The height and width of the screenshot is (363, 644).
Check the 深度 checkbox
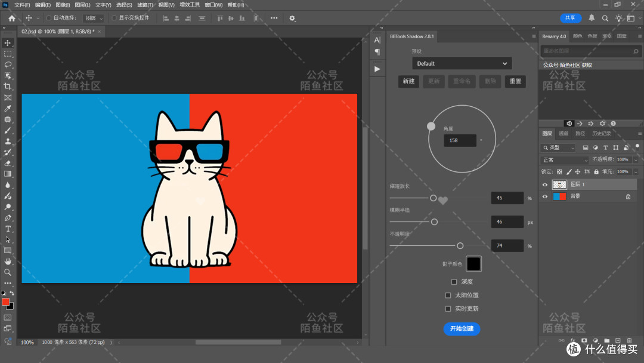tap(454, 282)
